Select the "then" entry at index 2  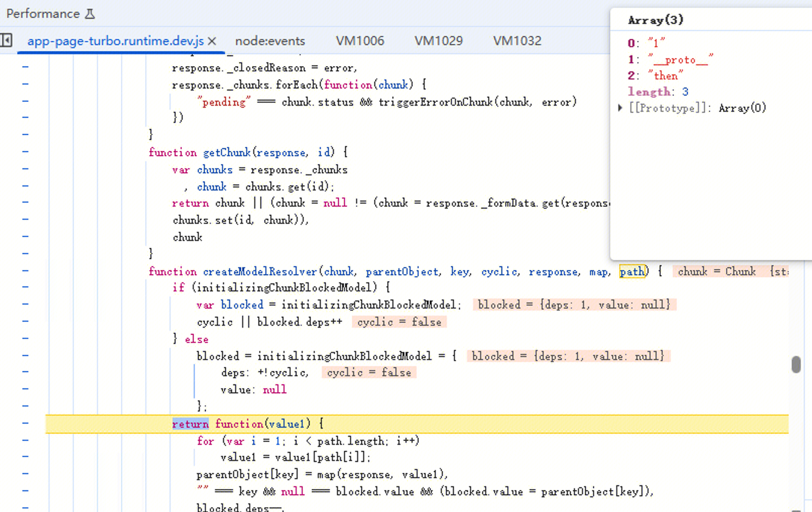click(665, 76)
